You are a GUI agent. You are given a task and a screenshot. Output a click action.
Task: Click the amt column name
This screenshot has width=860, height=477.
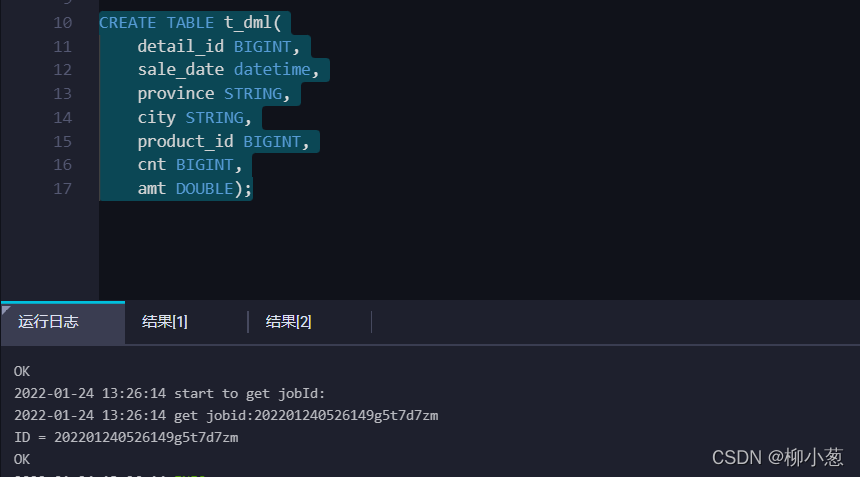(151, 189)
